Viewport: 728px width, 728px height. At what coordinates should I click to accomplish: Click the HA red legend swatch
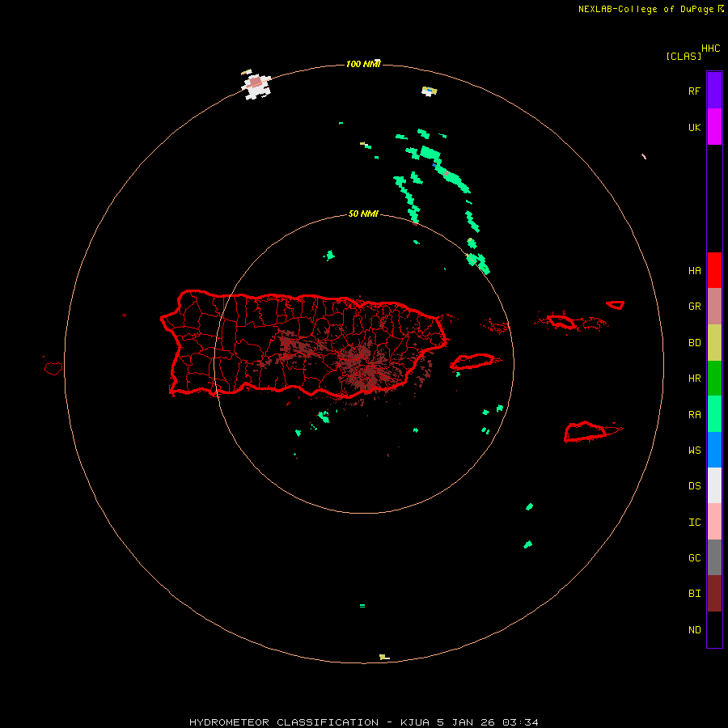click(714, 270)
